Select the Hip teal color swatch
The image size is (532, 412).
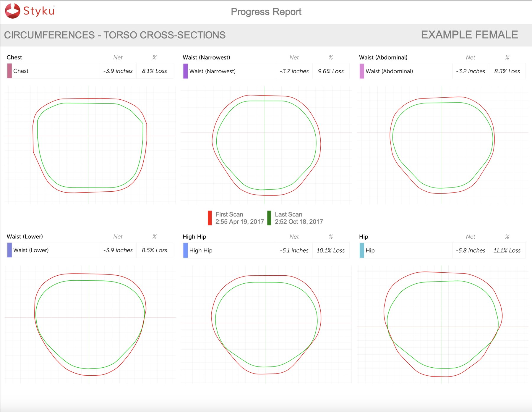362,250
